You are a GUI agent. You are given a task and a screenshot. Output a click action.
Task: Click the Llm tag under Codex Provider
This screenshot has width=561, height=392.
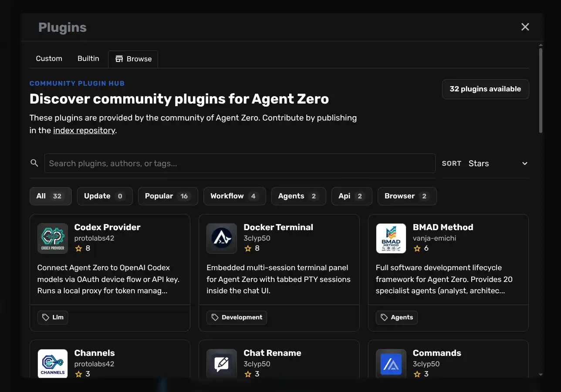click(x=52, y=317)
